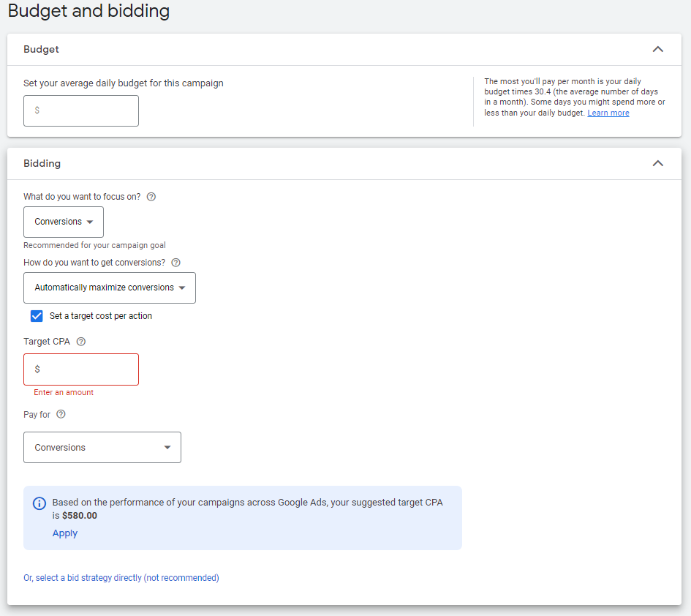Collapse the Bidding section chevron
The image size is (691, 616).
tap(657, 164)
